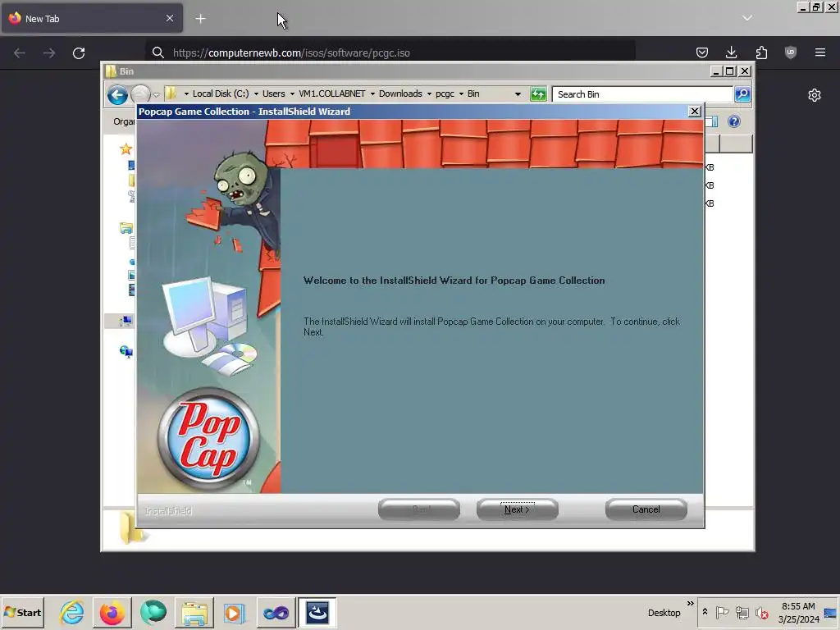Click Computer icon in Bin sidebar

[x=126, y=321]
